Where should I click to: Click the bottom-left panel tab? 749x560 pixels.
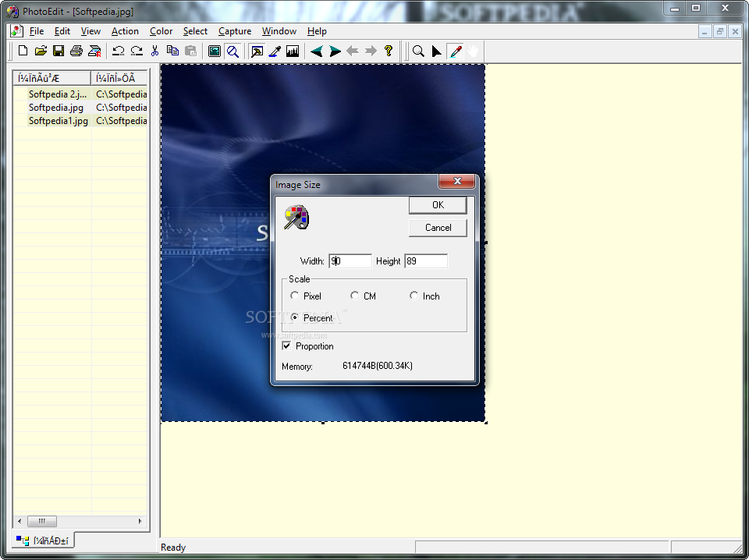[x=42, y=541]
